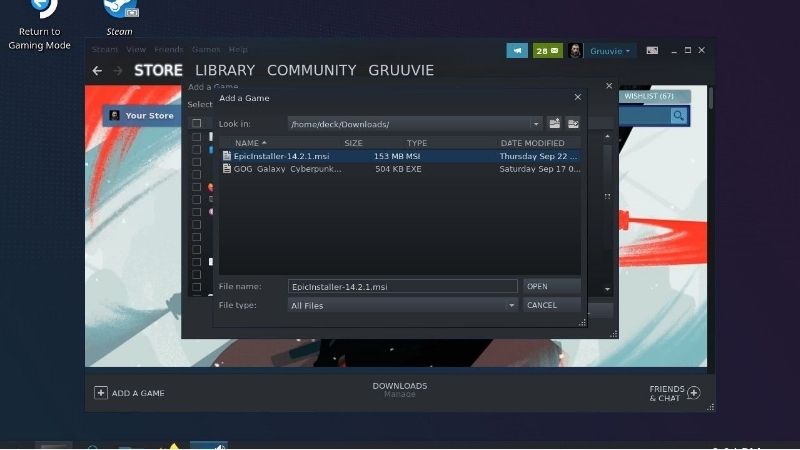Click the avatar icon in Your Store tab
800x450 pixels.
click(x=114, y=116)
